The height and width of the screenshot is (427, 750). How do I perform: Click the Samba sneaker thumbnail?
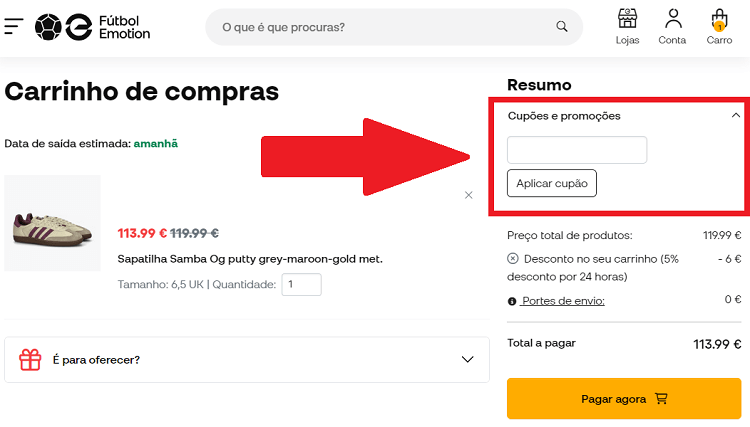[x=53, y=223]
